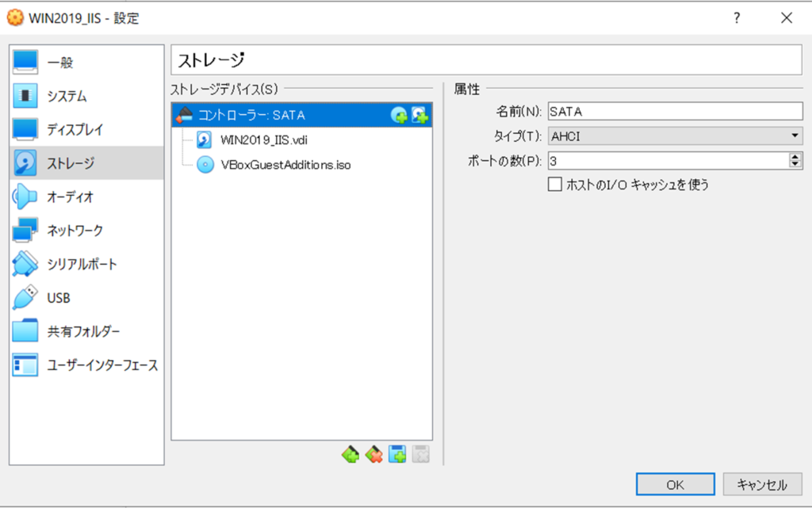
Task: Switch to the システム settings category
Action: pos(67,96)
